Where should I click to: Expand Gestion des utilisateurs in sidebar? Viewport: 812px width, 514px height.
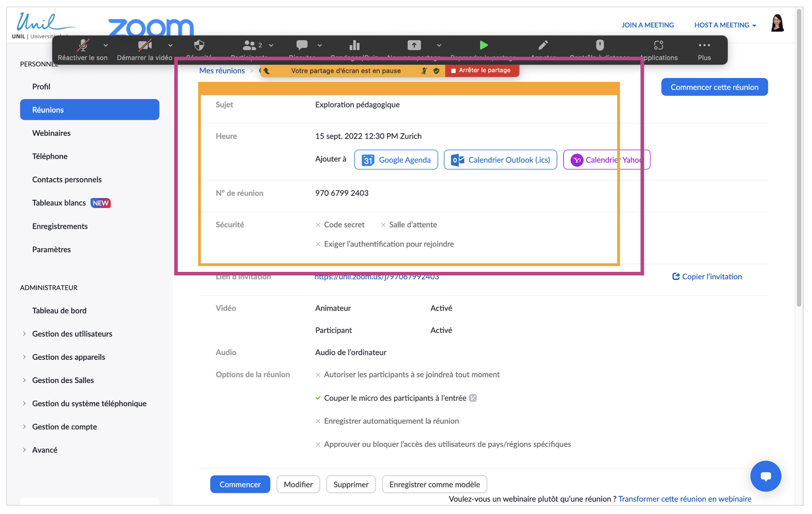pos(72,334)
